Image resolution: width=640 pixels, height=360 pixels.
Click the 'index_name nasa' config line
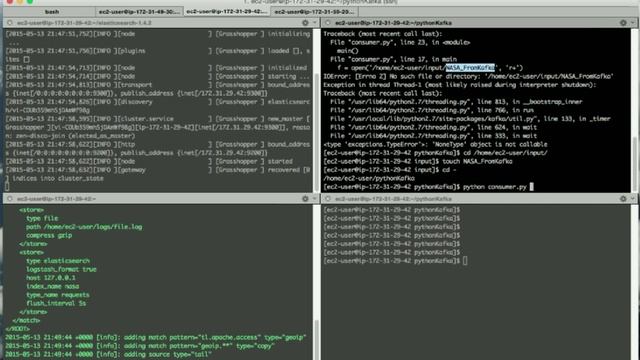pos(53,287)
